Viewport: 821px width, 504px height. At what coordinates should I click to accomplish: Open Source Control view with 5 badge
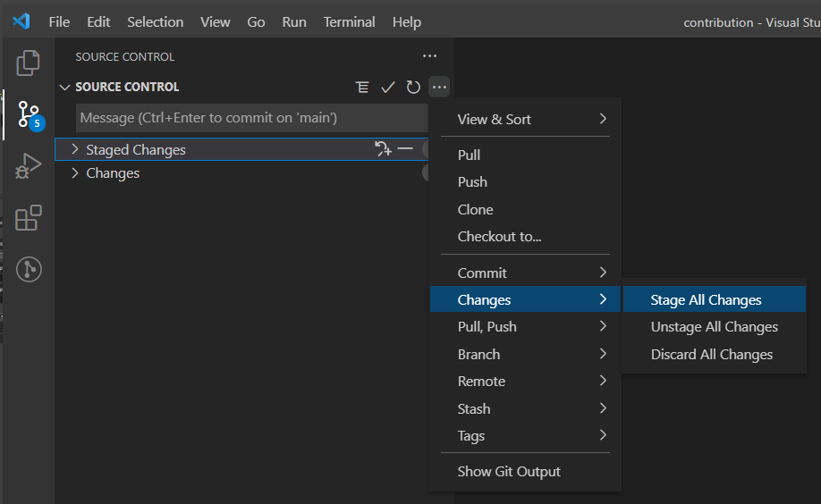coord(29,115)
